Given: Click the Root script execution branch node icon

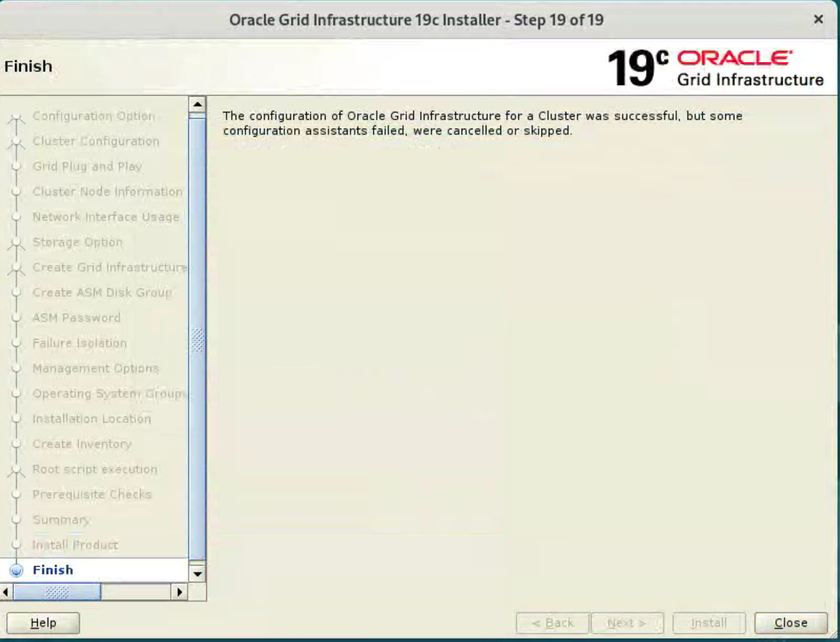Looking at the screenshot, I should [x=16, y=471].
